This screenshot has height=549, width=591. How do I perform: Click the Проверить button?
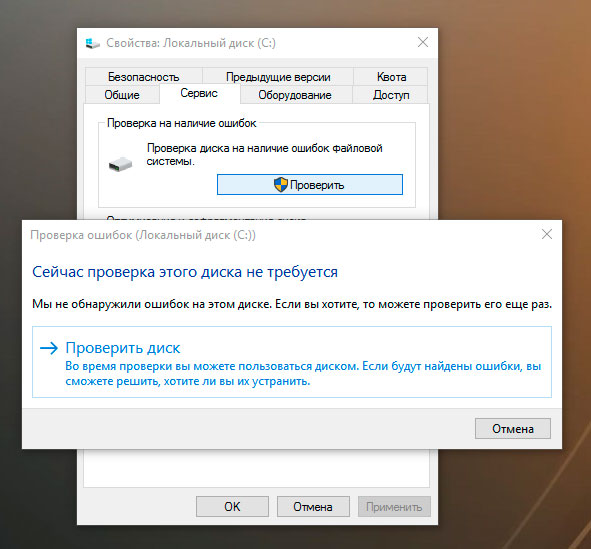click(310, 185)
